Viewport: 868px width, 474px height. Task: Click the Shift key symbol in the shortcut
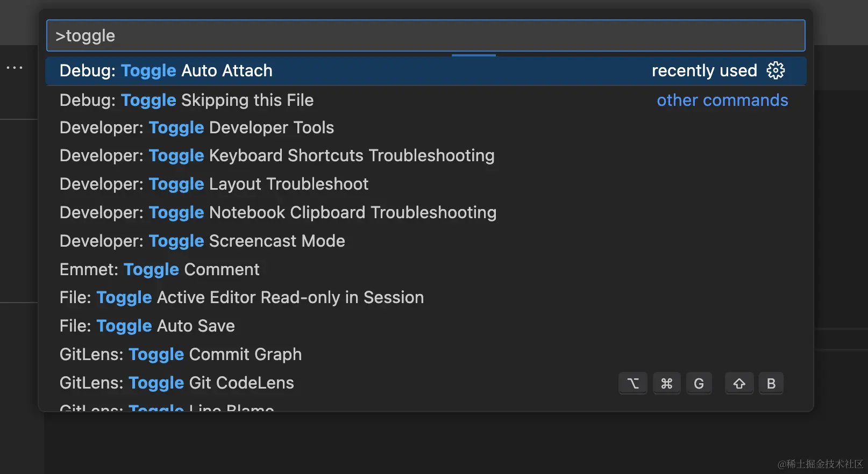tap(739, 384)
